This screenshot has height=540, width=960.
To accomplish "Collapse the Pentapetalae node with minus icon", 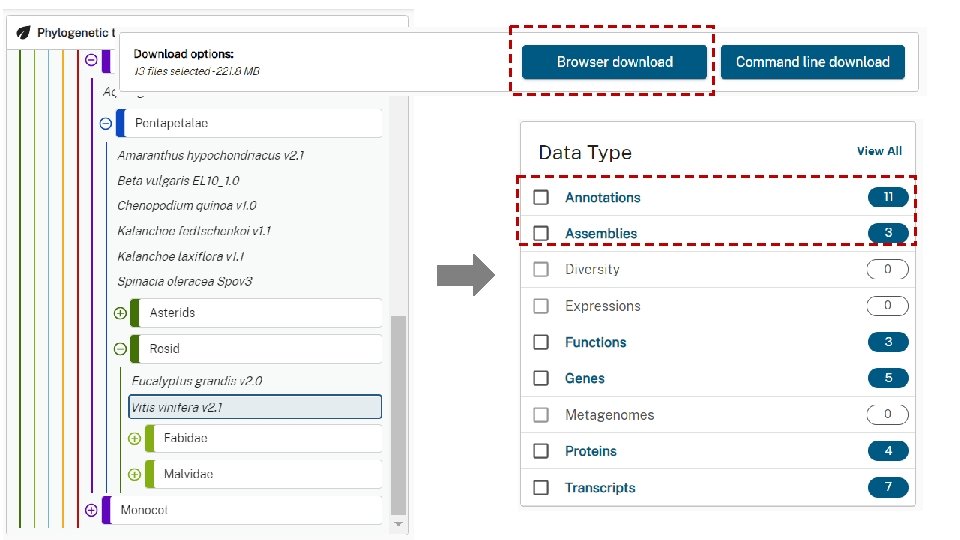I will (105, 124).
